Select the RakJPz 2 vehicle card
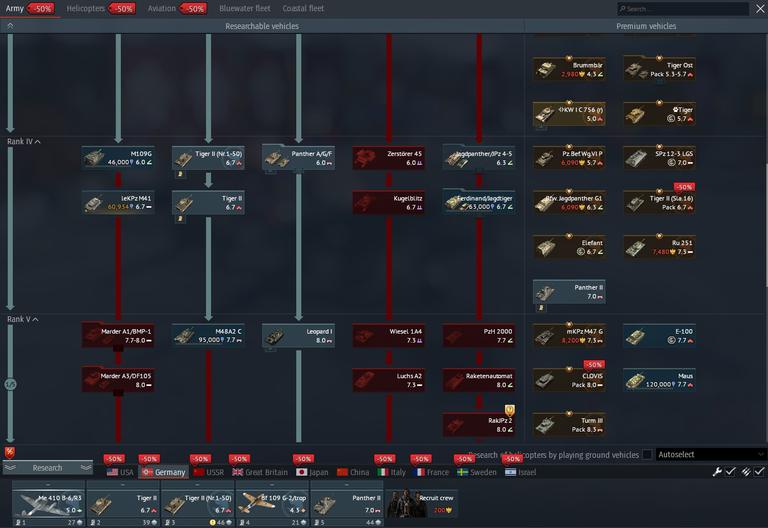Image resolution: width=768 pixels, height=528 pixels. coord(479,425)
